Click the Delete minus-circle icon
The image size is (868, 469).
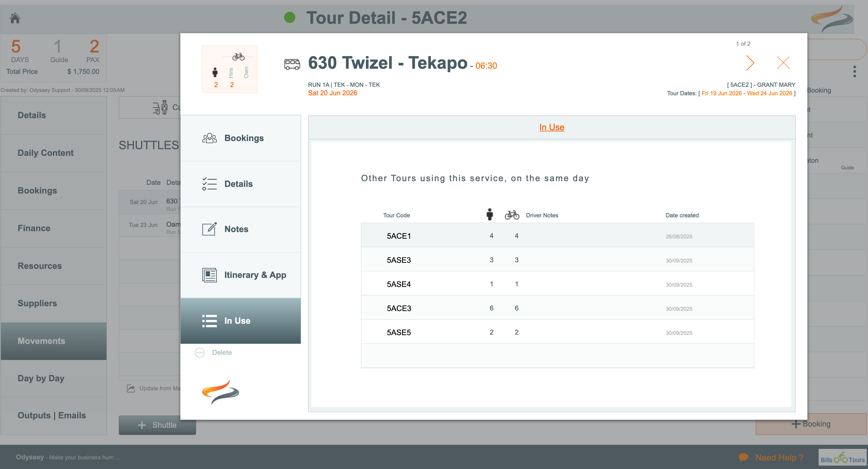click(x=199, y=353)
